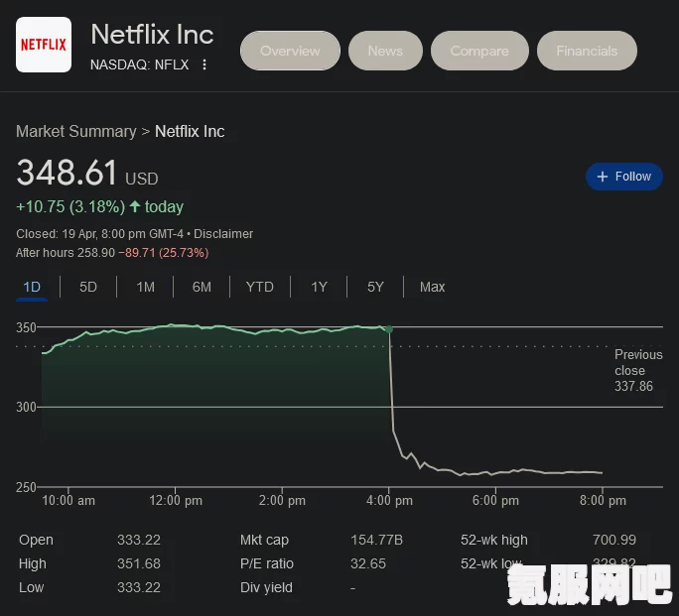The height and width of the screenshot is (616, 679).
Task: Click the Netflix Inc heading title
Action: pos(152,34)
